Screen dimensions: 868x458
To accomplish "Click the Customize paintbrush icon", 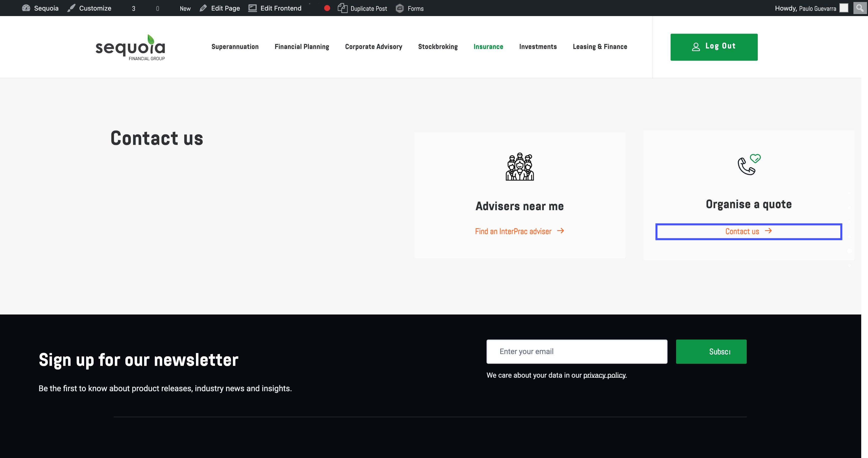I will click(71, 8).
